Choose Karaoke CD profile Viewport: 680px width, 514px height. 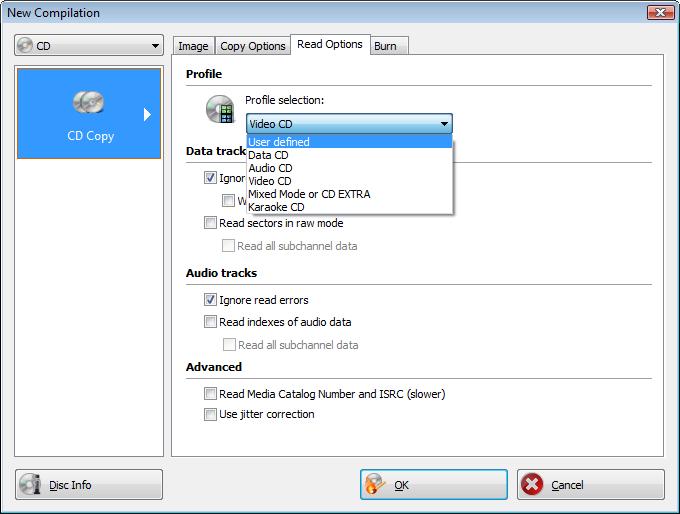pos(349,207)
